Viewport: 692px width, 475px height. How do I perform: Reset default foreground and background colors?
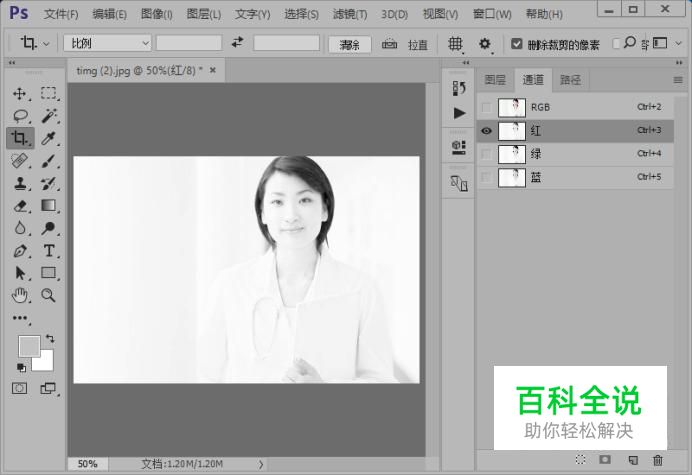tap(21, 367)
